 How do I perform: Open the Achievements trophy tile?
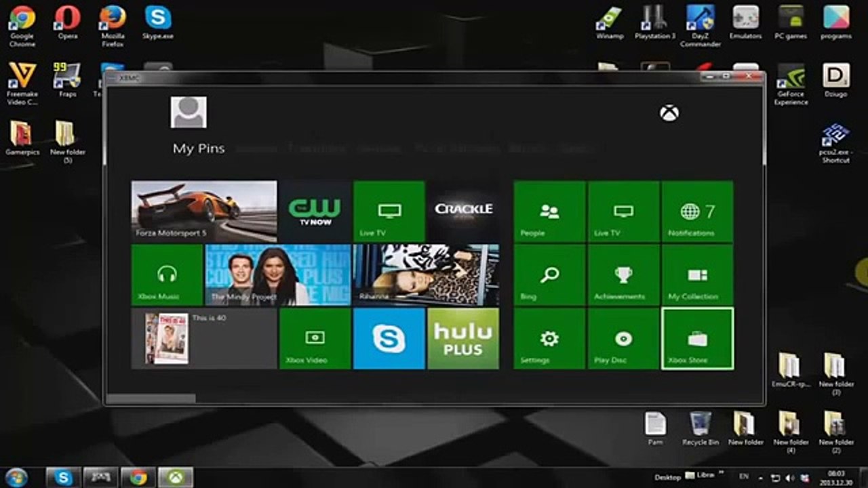[x=624, y=275]
